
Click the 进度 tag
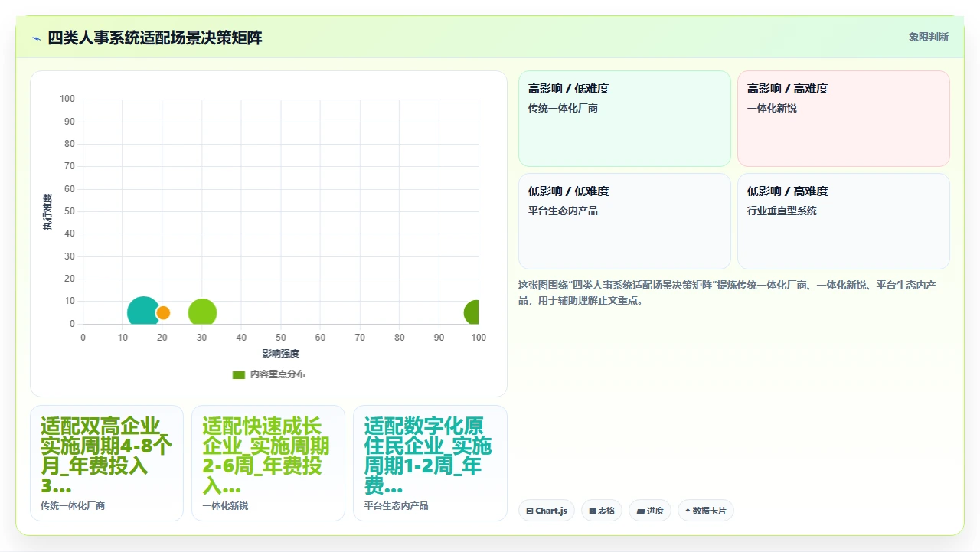point(650,511)
